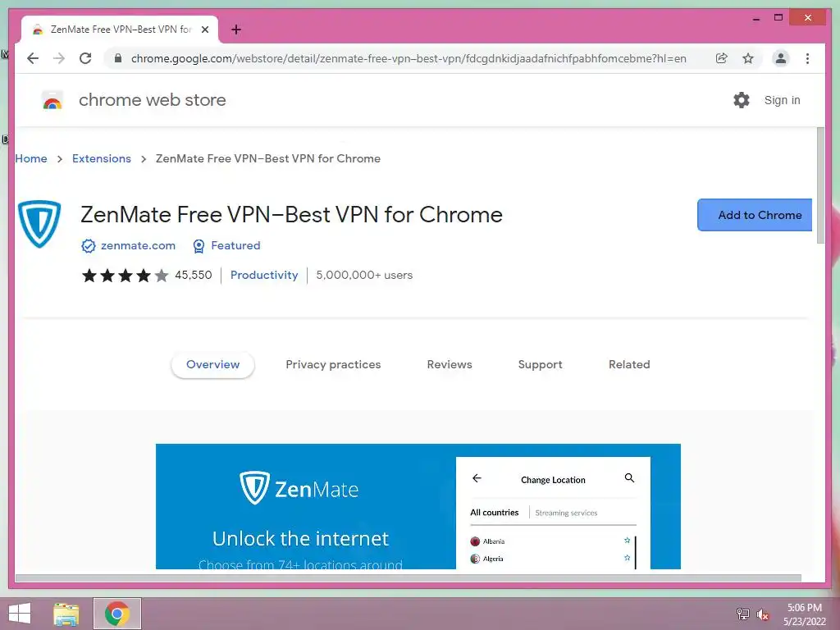Click the favorite star next to Algeria

coord(627,558)
